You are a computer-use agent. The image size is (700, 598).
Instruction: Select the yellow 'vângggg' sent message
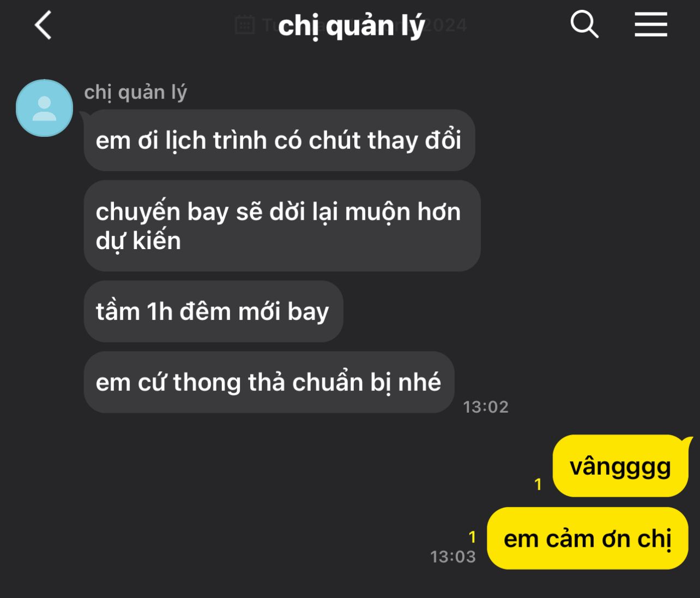(x=620, y=466)
